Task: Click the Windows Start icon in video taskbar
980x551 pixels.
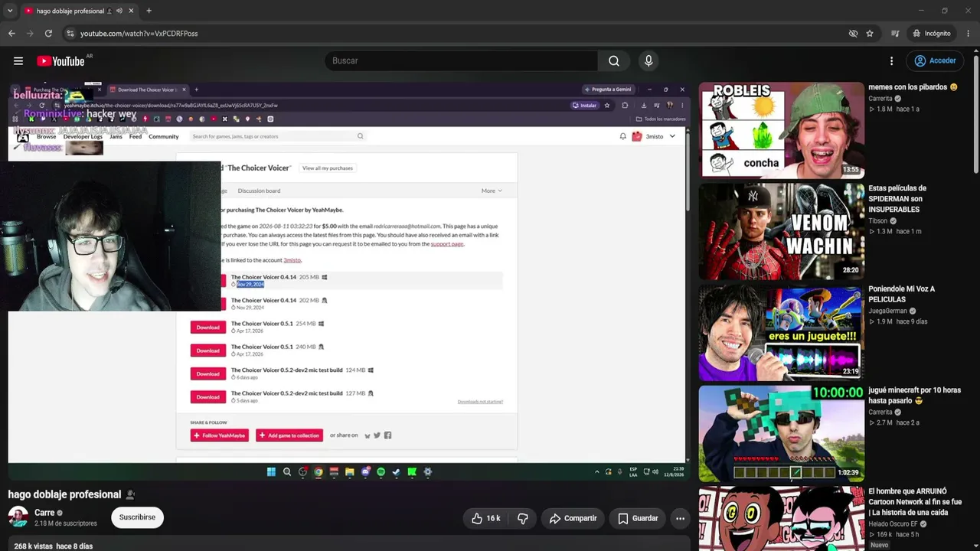Action: pyautogui.click(x=271, y=472)
